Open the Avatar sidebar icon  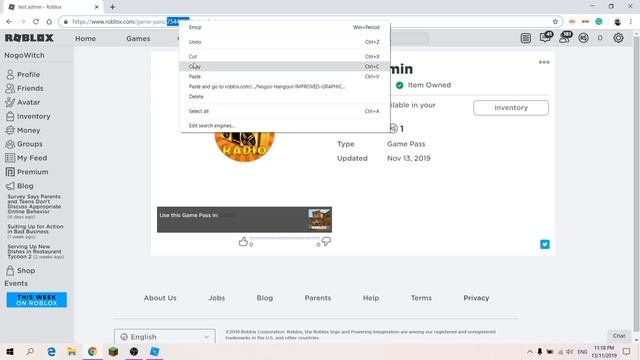coord(10,102)
